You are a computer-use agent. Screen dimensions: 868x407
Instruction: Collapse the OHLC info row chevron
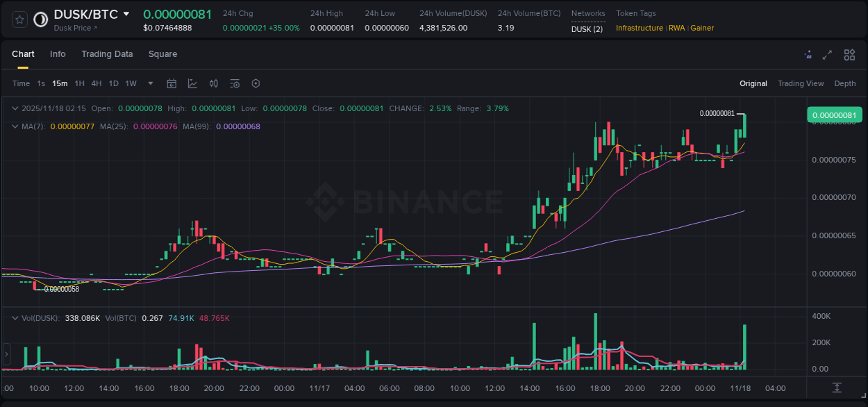point(15,108)
